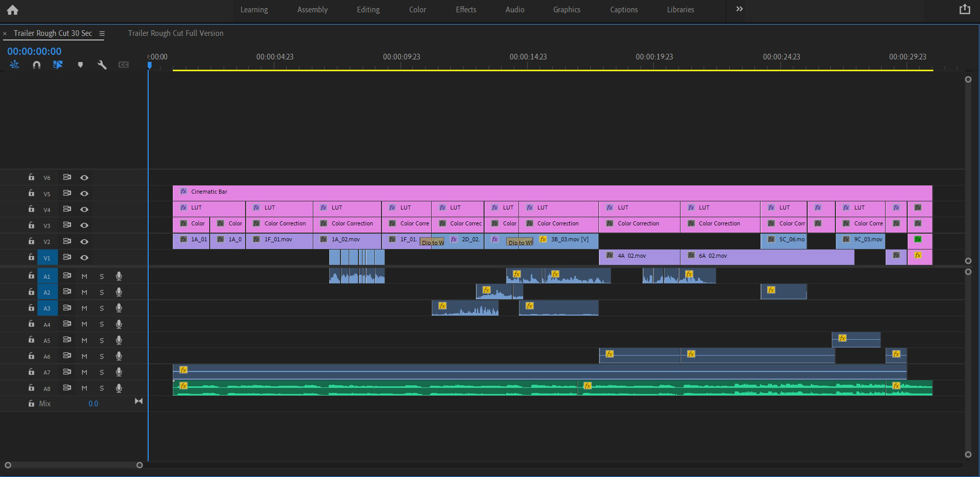Toggle insert sequences as nests button
Viewport: 980px width, 477px height.
coord(14,65)
